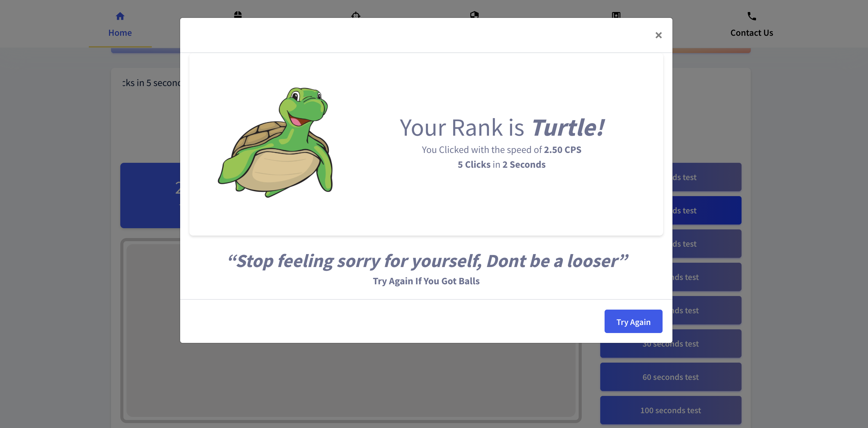This screenshot has height=428, width=868.
Task: Click Try Again to restart the test
Action: [633, 321]
